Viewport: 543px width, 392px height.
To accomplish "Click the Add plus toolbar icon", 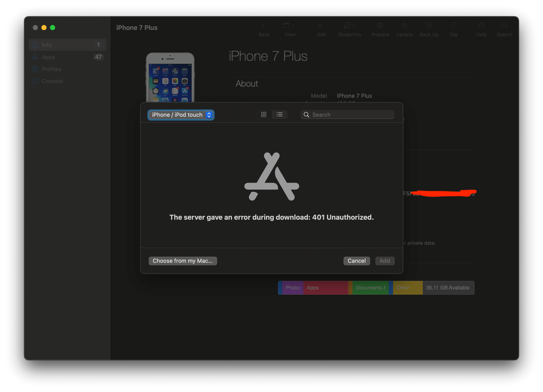I will (320, 25).
